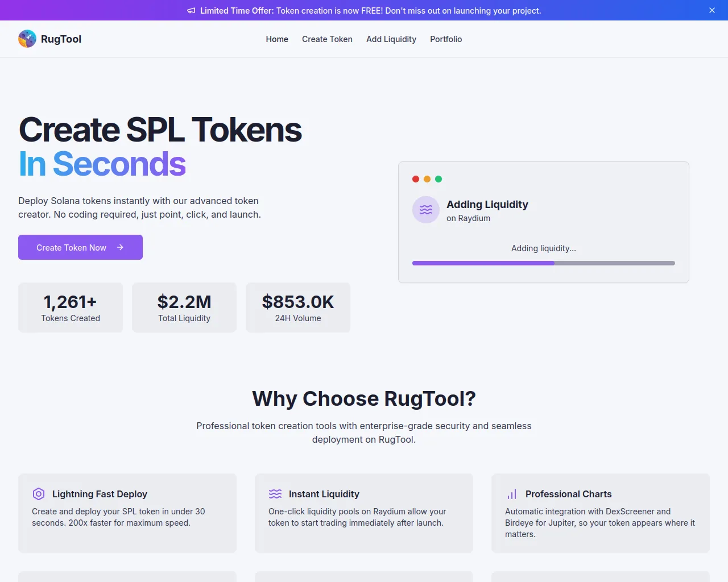
Task: Select the 24H Volume stat card
Action: click(298, 307)
